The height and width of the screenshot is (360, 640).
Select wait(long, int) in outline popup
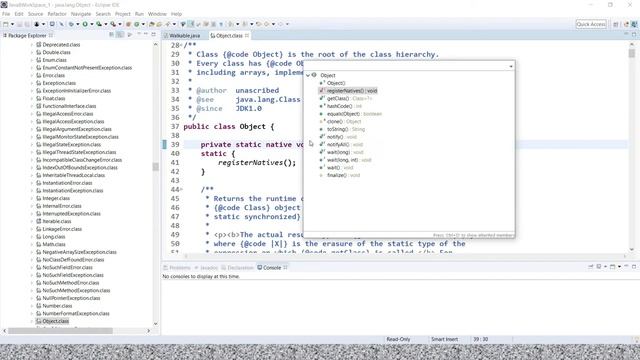point(345,160)
